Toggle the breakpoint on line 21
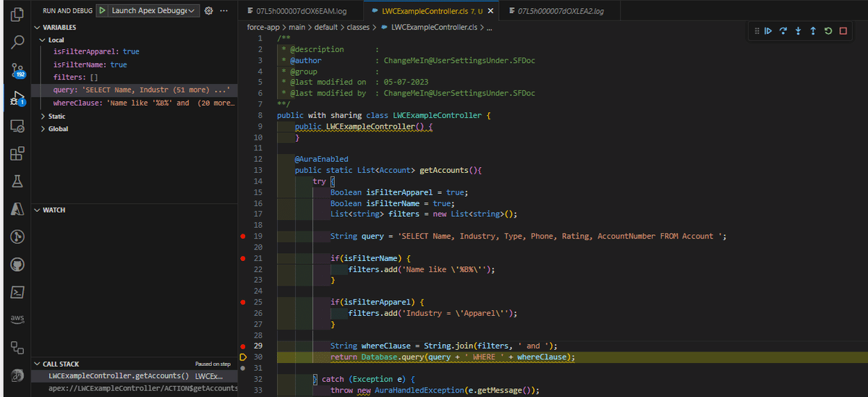Image resolution: width=868 pixels, height=397 pixels. tap(243, 258)
